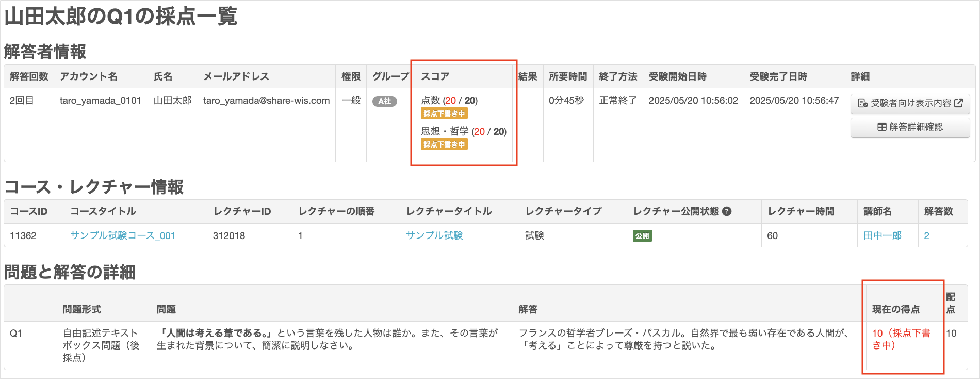Click the 解答者情報 section heading
980x381 pixels.
click(x=45, y=52)
